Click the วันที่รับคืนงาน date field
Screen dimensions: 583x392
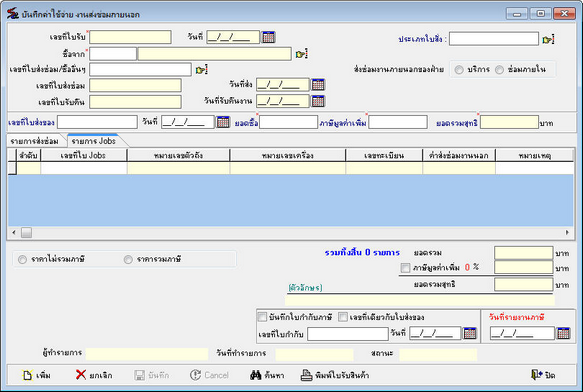[x=283, y=101]
